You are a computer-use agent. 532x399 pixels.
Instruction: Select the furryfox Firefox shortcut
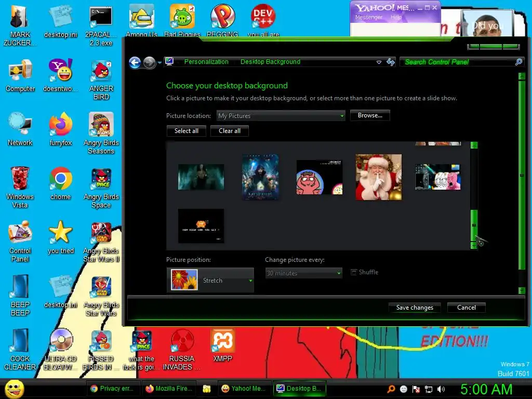pyautogui.click(x=60, y=129)
